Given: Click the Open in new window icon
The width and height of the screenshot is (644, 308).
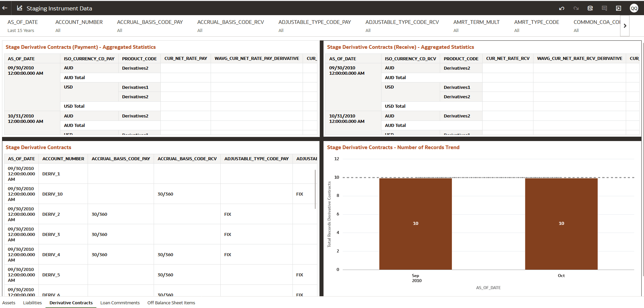Looking at the screenshot, I should (619, 8).
